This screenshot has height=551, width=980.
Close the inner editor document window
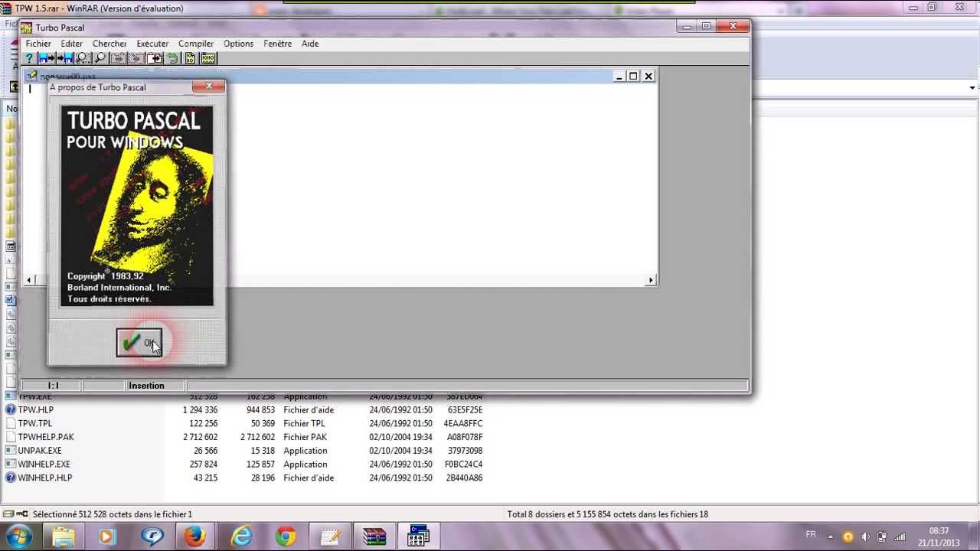point(648,76)
